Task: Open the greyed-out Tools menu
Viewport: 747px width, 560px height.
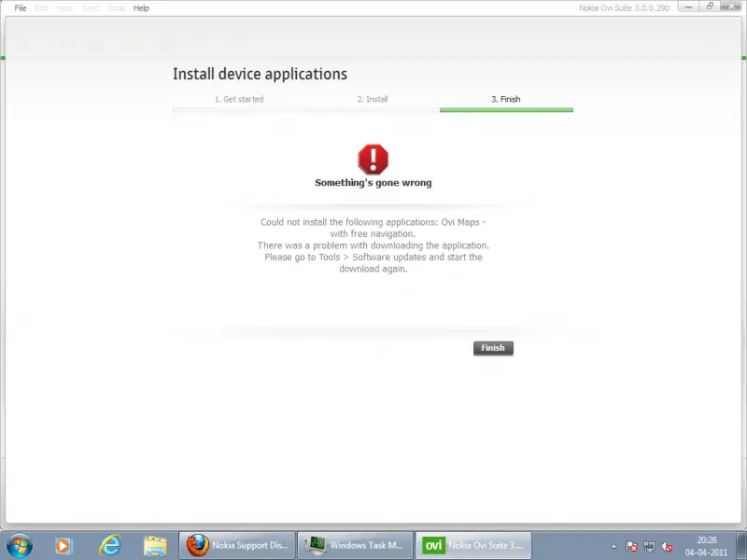Action: (116, 8)
